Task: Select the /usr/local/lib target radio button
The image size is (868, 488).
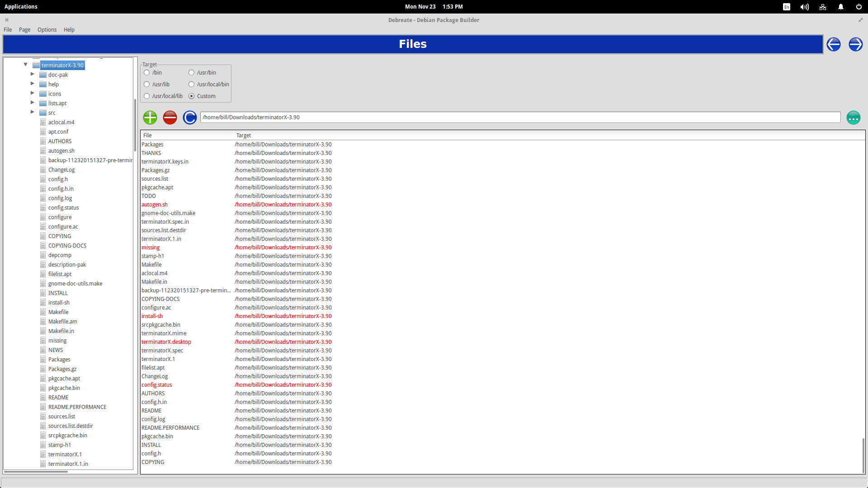Action: [x=147, y=96]
